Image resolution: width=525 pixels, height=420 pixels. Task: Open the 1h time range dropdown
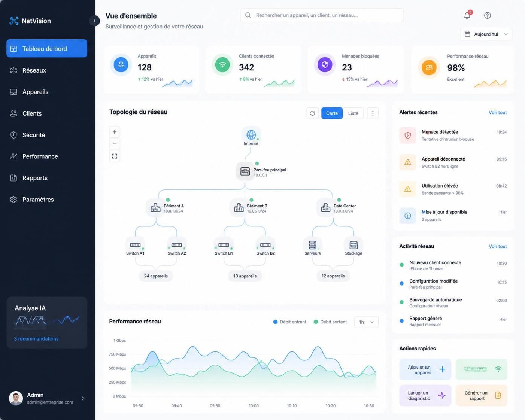366,322
